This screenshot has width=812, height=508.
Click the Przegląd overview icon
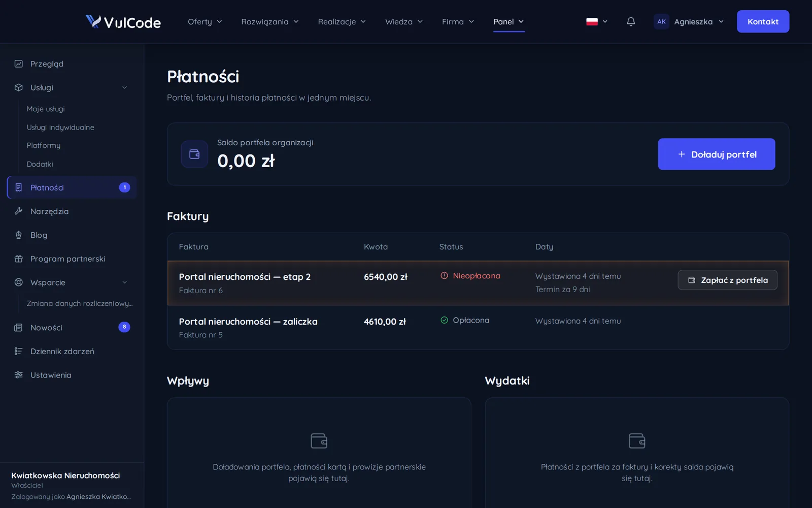coord(19,64)
